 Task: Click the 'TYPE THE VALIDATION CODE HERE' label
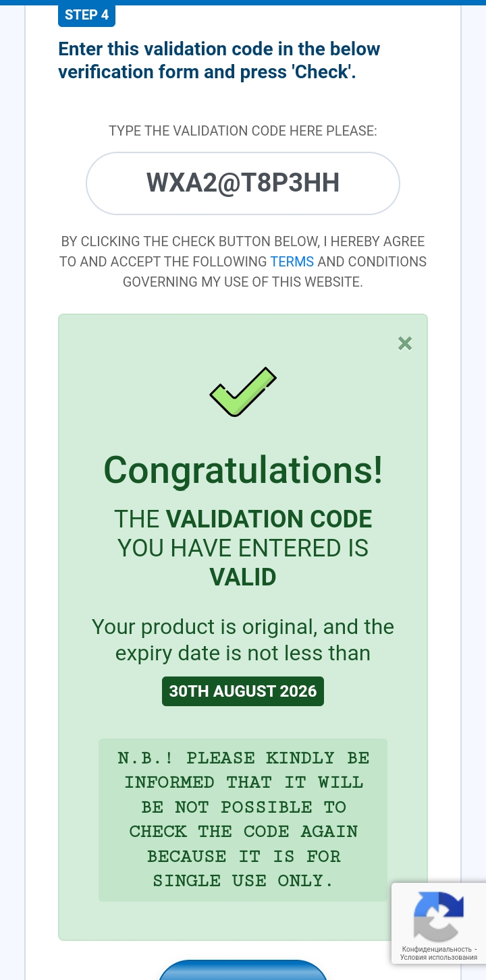[x=243, y=131]
